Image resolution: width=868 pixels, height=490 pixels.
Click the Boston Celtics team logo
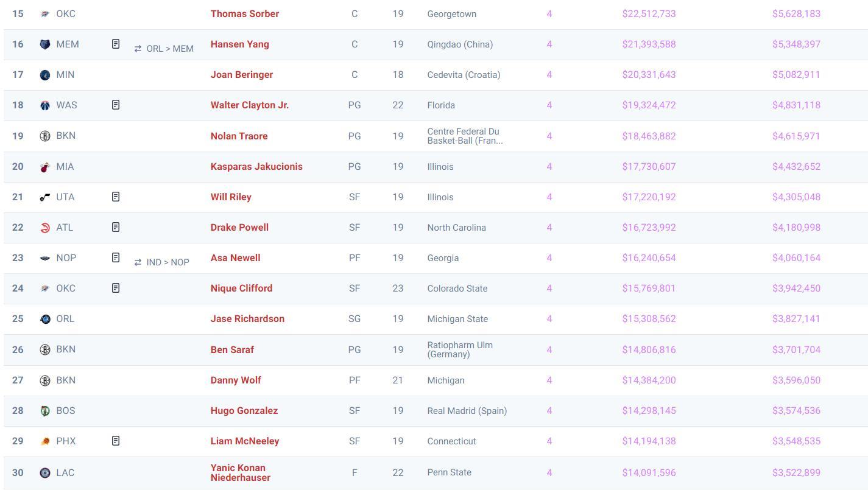pos(44,411)
